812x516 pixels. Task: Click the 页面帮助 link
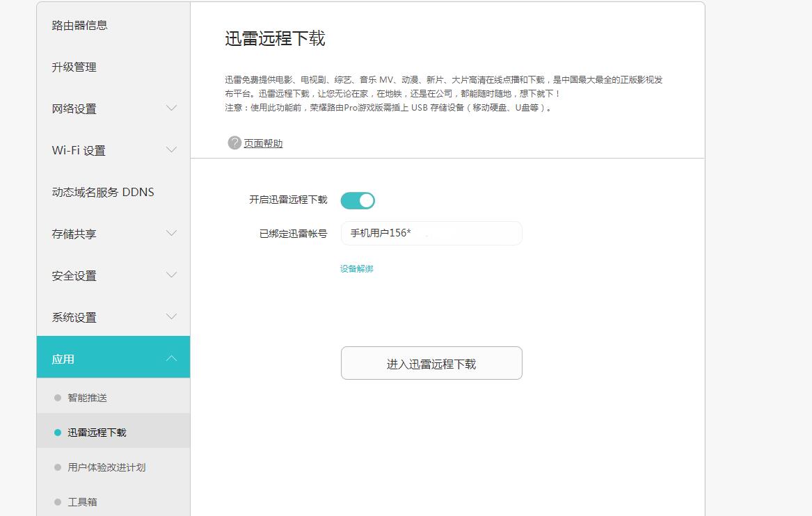click(x=263, y=143)
